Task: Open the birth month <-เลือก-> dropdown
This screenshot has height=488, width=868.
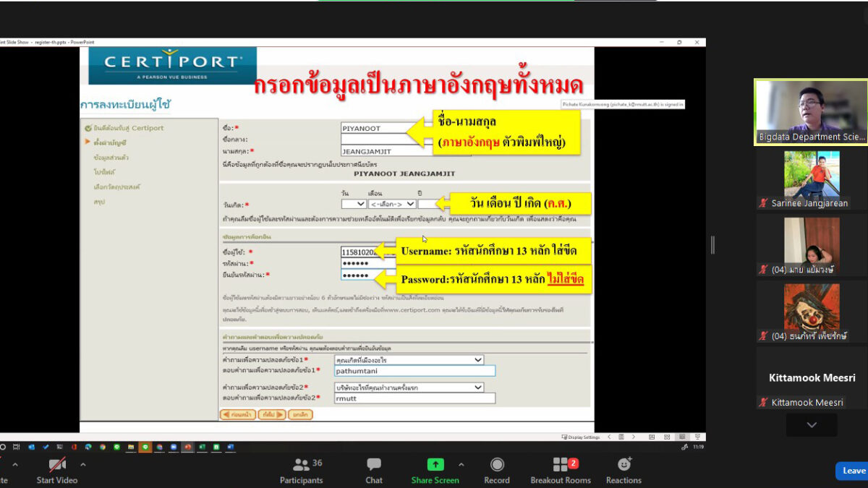Action: click(392, 204)
